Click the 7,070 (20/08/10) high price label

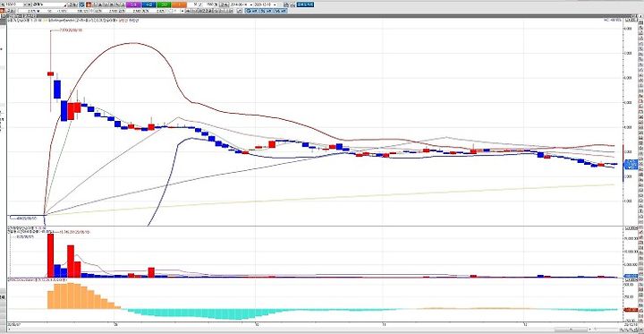[x=71, y=30]
